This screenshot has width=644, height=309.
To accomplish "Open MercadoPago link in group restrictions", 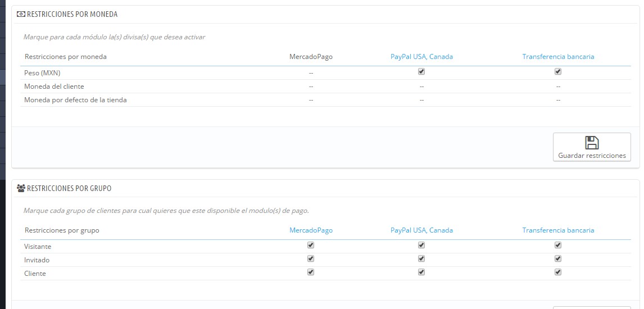I will pyautogui.click(x=311, y=230).
